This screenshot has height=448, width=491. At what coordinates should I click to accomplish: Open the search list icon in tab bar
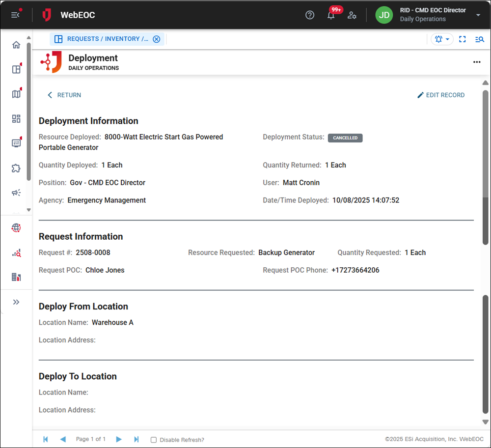point(479,39)
